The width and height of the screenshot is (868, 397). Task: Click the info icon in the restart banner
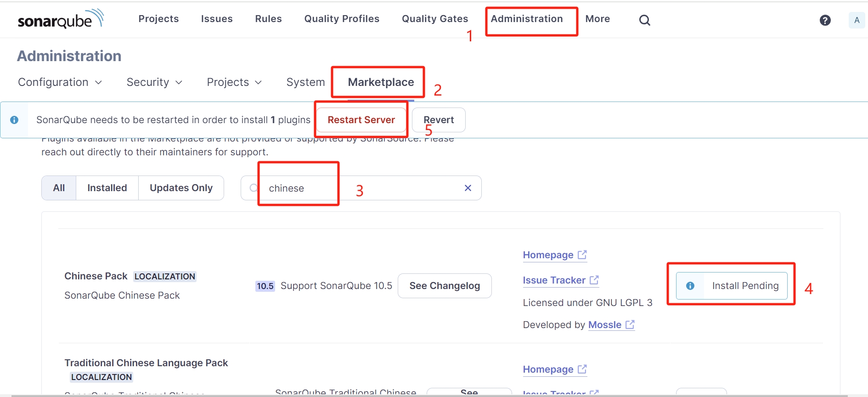(14, 120)
